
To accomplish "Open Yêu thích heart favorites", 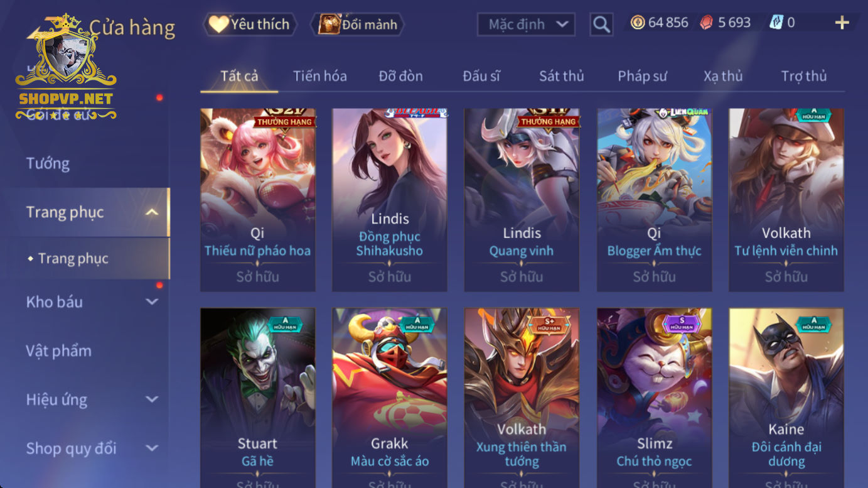I will click(x=249, y=24).
